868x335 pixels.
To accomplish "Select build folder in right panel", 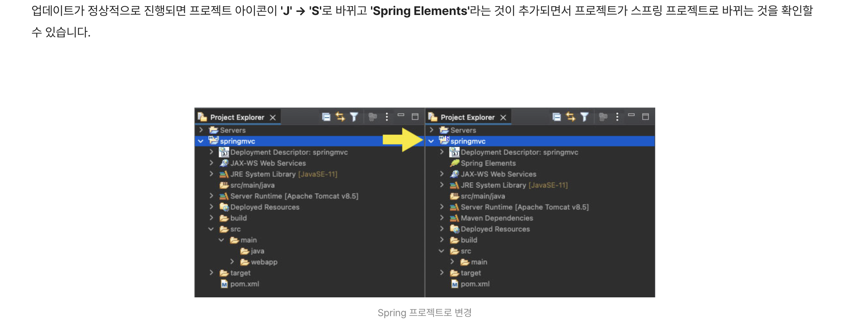I will coord(469,240).
